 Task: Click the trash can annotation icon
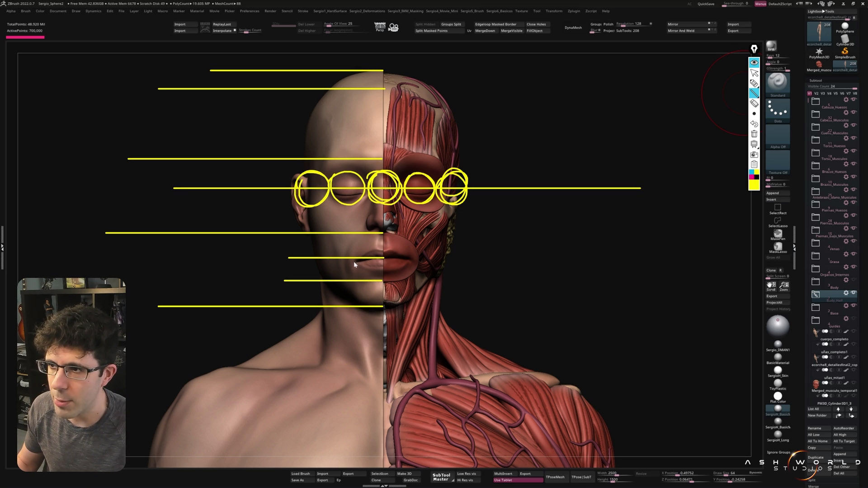pos(754,134)
